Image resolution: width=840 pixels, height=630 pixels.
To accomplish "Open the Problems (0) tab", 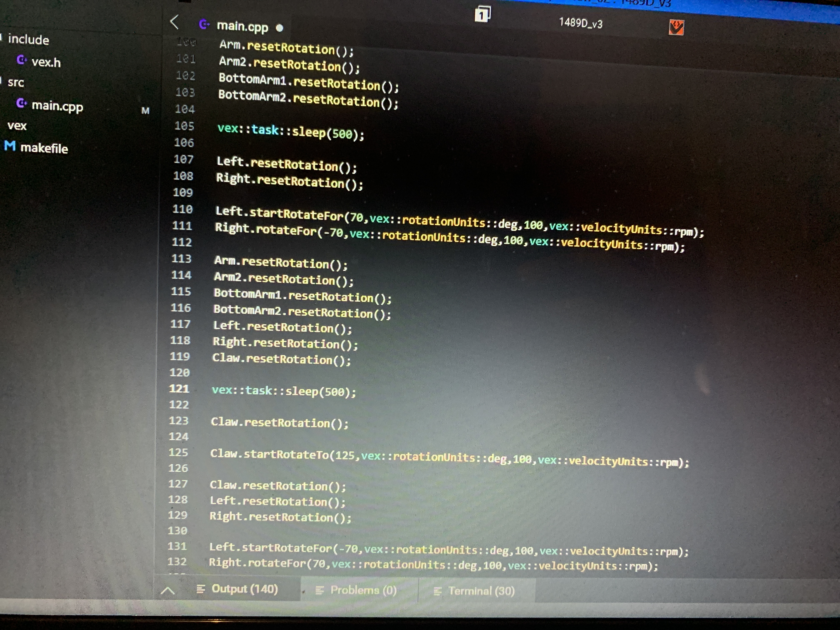I will tap(363, 590).
